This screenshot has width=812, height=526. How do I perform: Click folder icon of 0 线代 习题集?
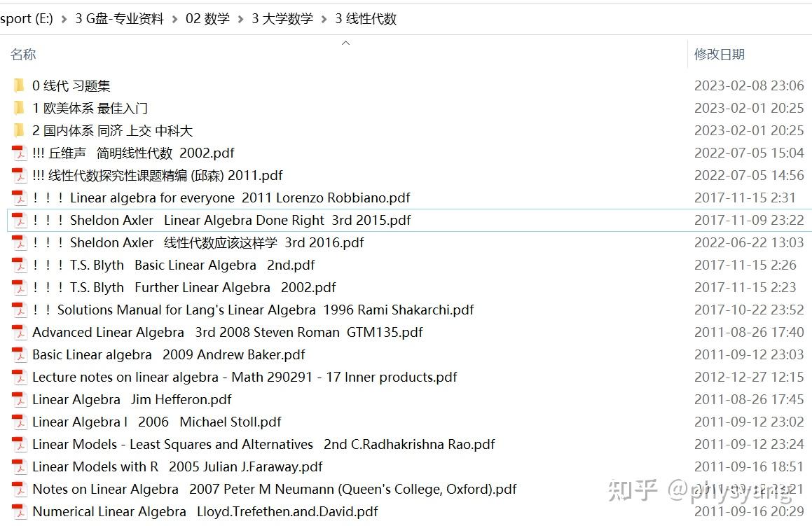19,85
